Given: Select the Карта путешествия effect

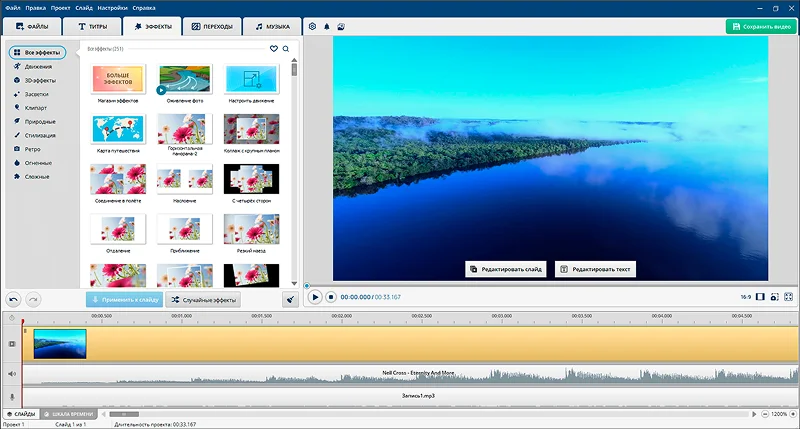Looking at the screenshot, I should coord(118,129).
